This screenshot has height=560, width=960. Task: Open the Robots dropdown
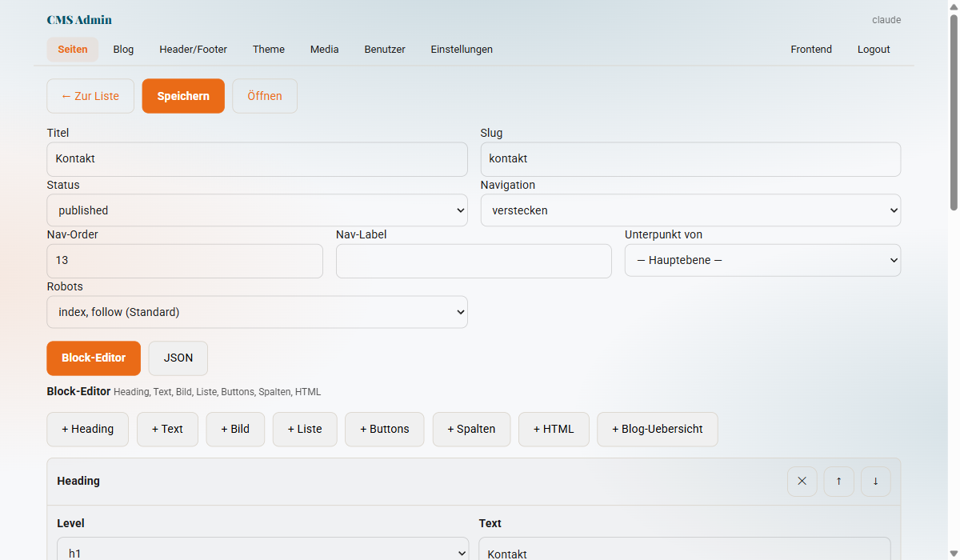(257, 311)
